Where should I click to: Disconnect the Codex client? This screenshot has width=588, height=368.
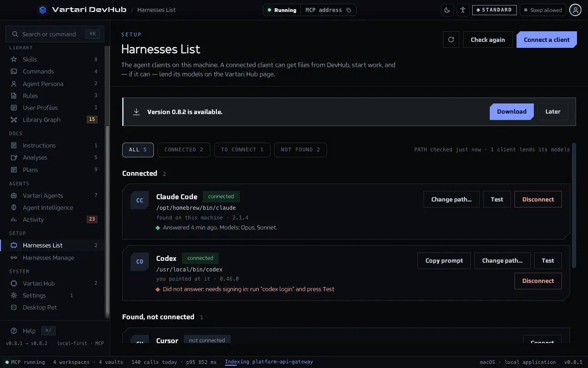[538, 281]
